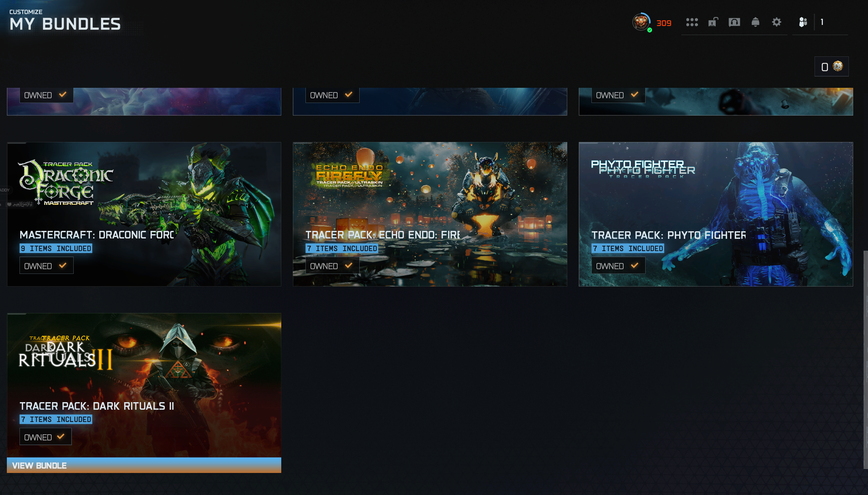This screenshot has height=495, width=868.
Task: Open the partially visible top-middle owned bundle
Action: pyautogui.click(x=430, y=102)
